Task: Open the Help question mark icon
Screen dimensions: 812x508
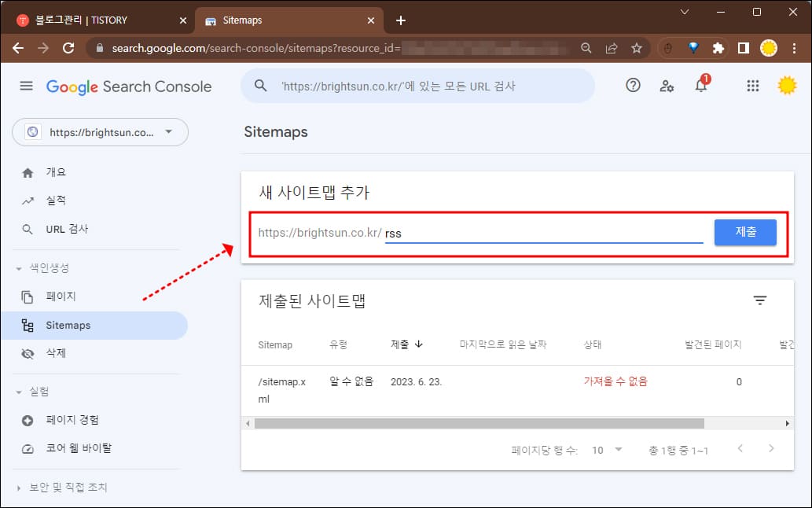Action: click(x=633, y=86)
